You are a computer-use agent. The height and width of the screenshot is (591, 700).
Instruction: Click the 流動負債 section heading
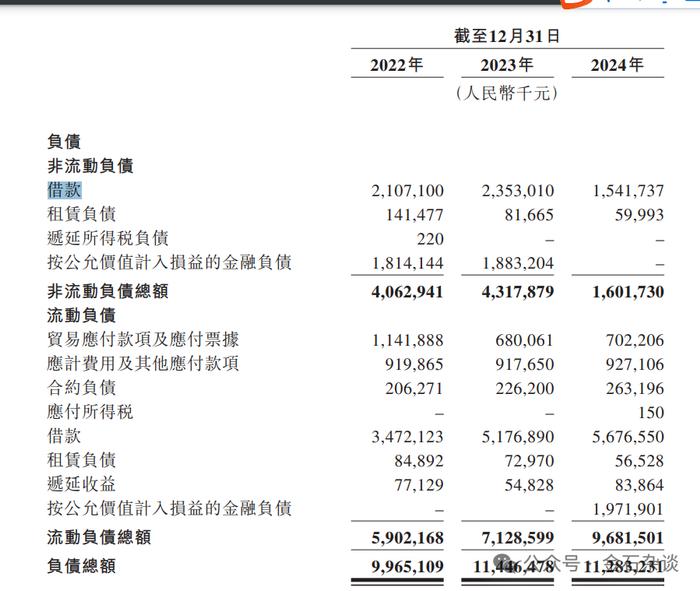(x=82, y=316)
